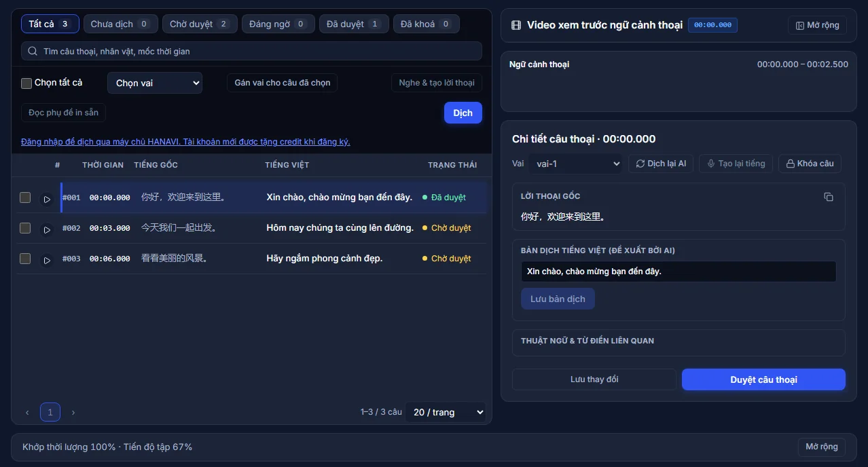
Task: Go to previous page arrow
Action: pos(27,412)
